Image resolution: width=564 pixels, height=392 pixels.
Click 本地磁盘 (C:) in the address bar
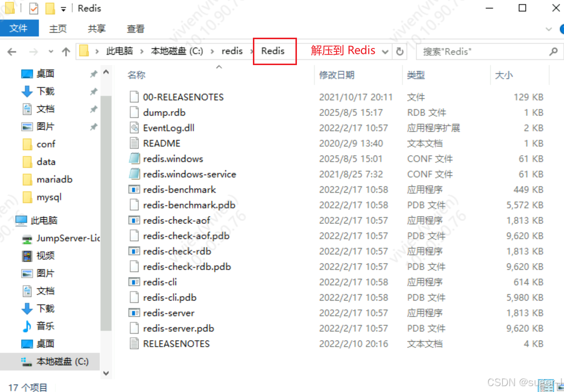(177, 51)
